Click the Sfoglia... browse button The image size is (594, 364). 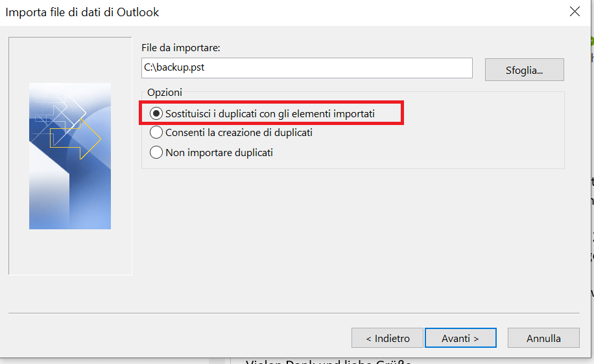pos(525,69)
